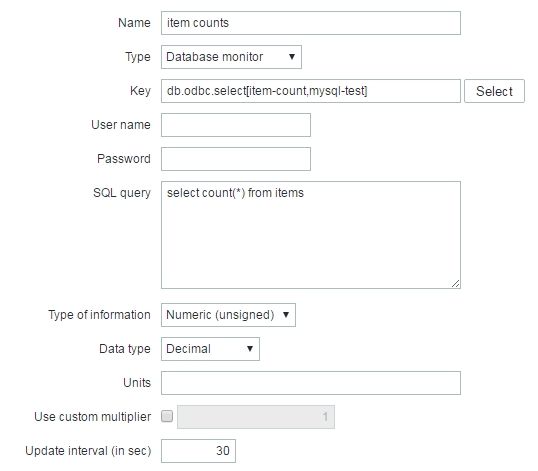Open the Type dropdown showing Database monitor
Screen dimensions: 538x471
[x=231, y=57]
